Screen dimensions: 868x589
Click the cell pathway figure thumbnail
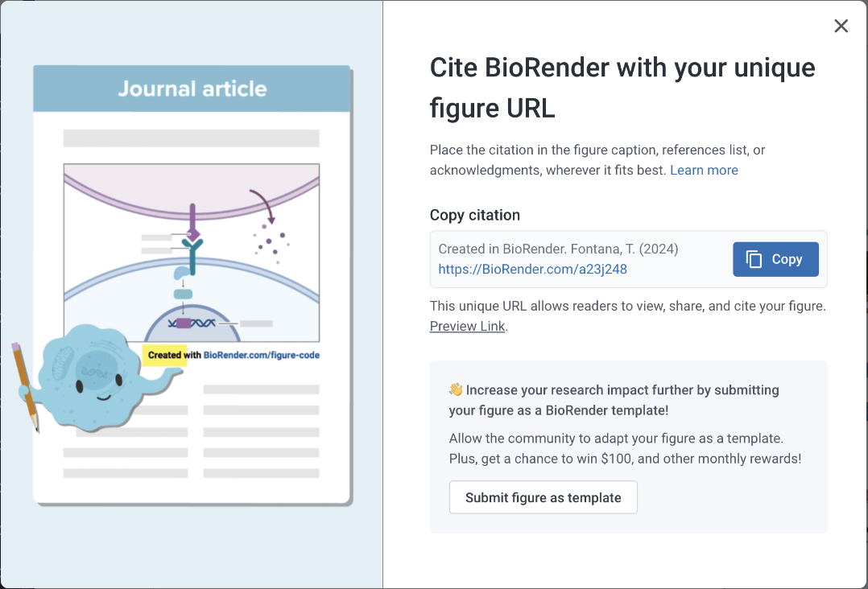pyautogui.click(x=192, y=253)
